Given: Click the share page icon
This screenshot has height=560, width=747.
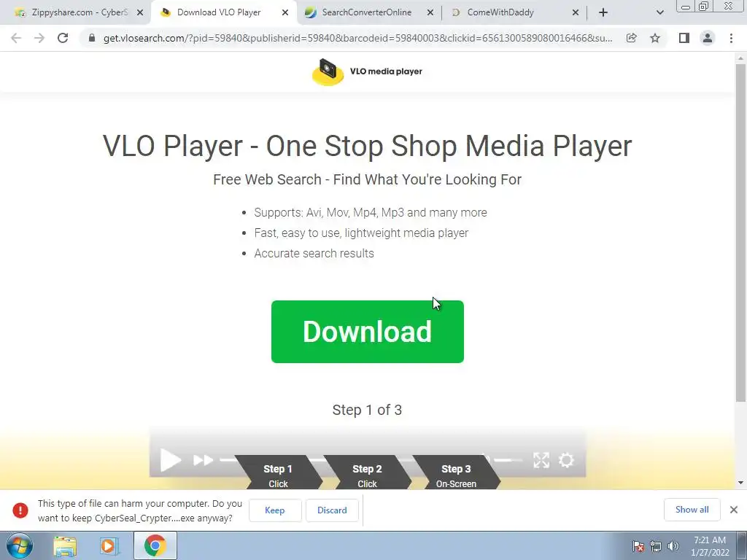Looking at the screenshot, I should [631, 38].
